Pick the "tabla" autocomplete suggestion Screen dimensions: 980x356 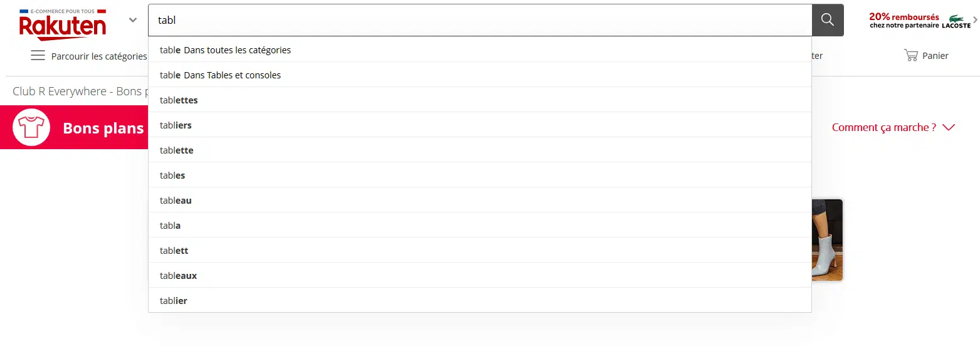click(x=170, y=226)
